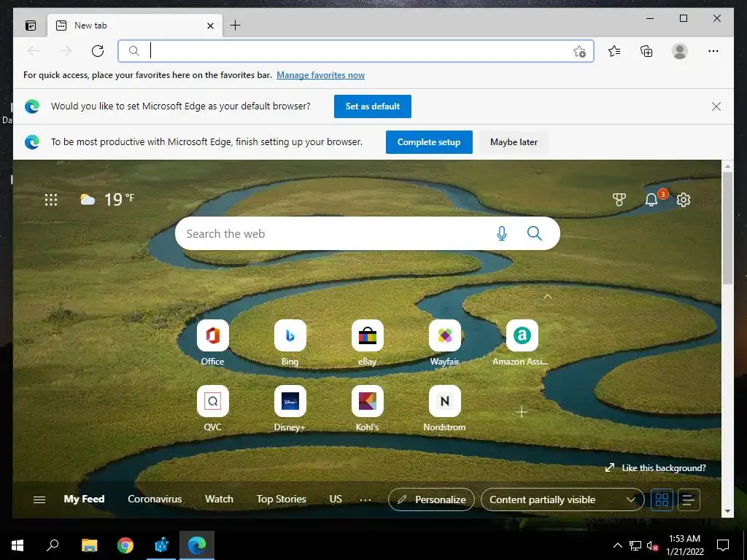This screenshot has width=747, height=560.
Task: Open the Like this background link
Action: coord(656,467)
